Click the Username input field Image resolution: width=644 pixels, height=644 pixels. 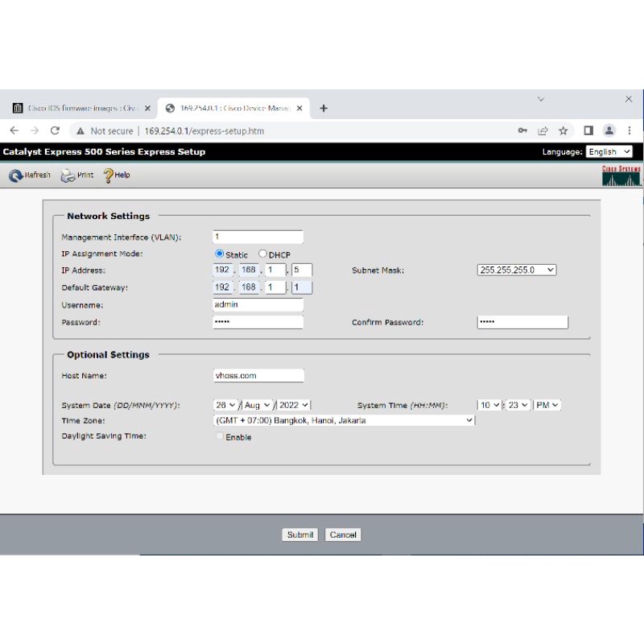point(258,305)
